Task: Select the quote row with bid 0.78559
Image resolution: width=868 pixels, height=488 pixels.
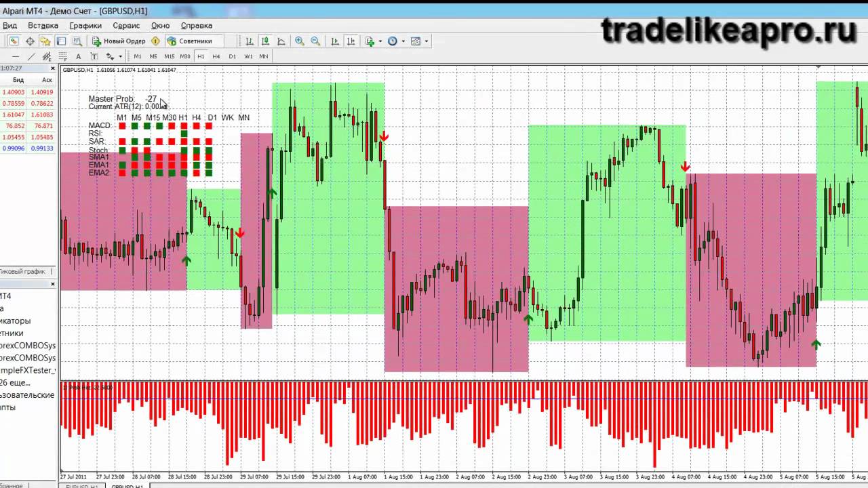Action: pyautogui.click(x=28, y=104)
